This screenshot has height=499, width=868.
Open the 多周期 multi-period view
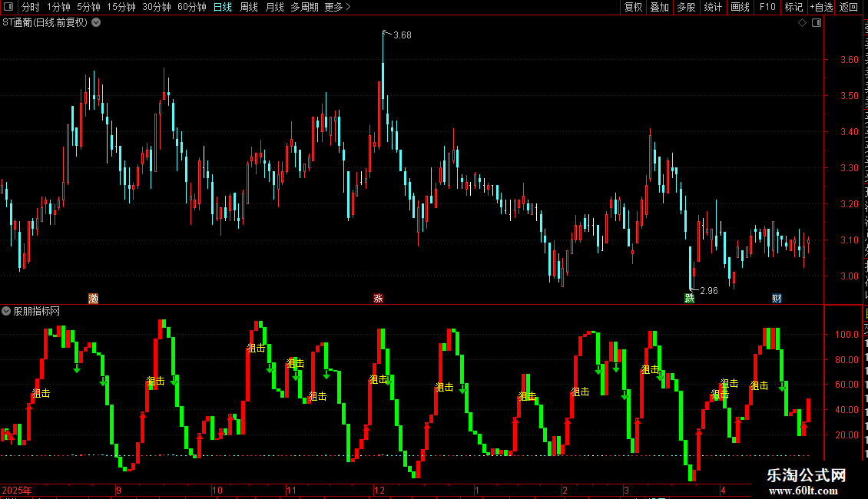pos(304,7)
